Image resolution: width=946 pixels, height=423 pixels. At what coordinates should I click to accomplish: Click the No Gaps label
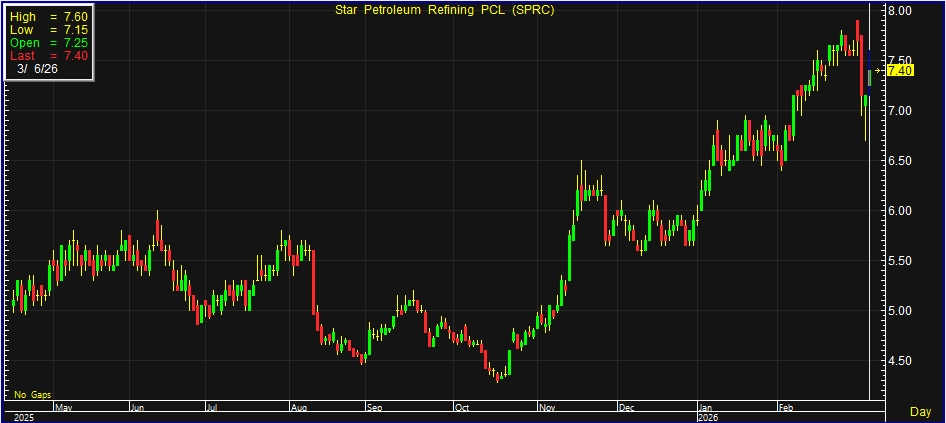pyautogui.click(x=30, y=394)
